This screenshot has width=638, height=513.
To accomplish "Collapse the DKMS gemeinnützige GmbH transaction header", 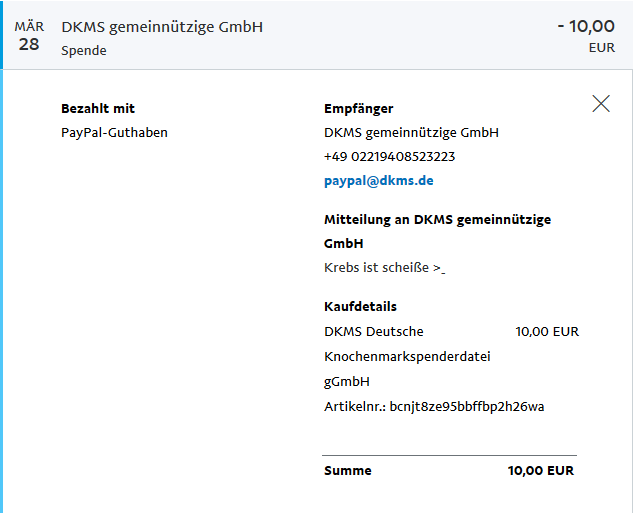I will click(x=317, y=35).
